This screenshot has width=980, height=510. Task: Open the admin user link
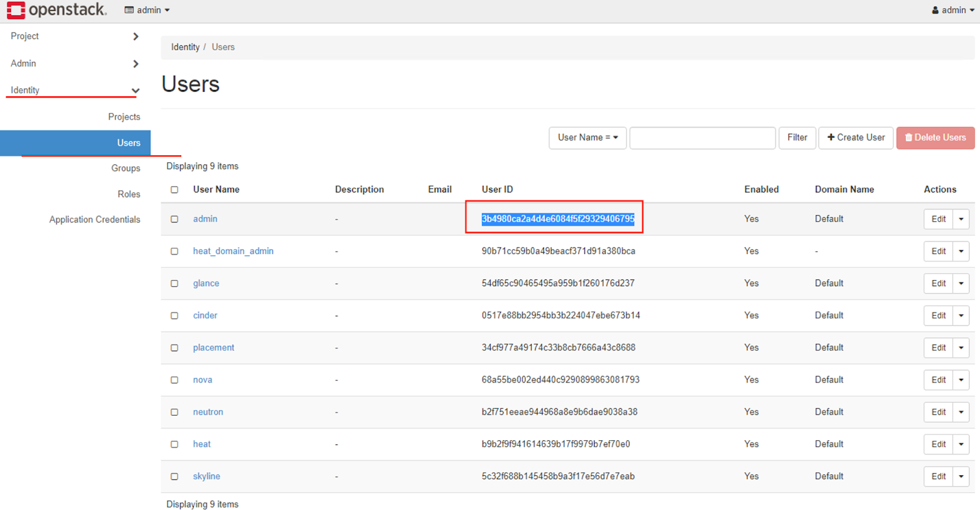pyautogui.click(x=205, y=219)
